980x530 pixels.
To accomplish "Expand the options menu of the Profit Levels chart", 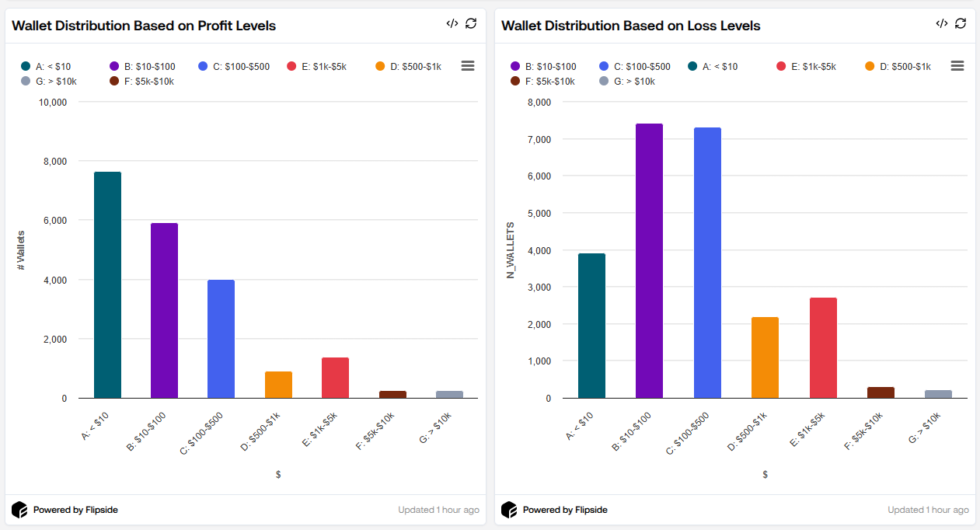I will (467, 66).
